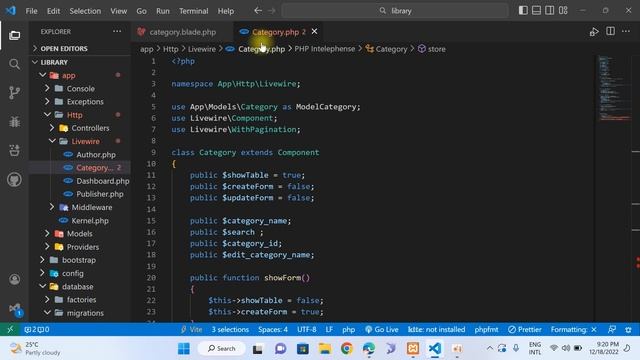Screen dimensions: 640x360
Task: Open the File menu
Action: point(31,11)
